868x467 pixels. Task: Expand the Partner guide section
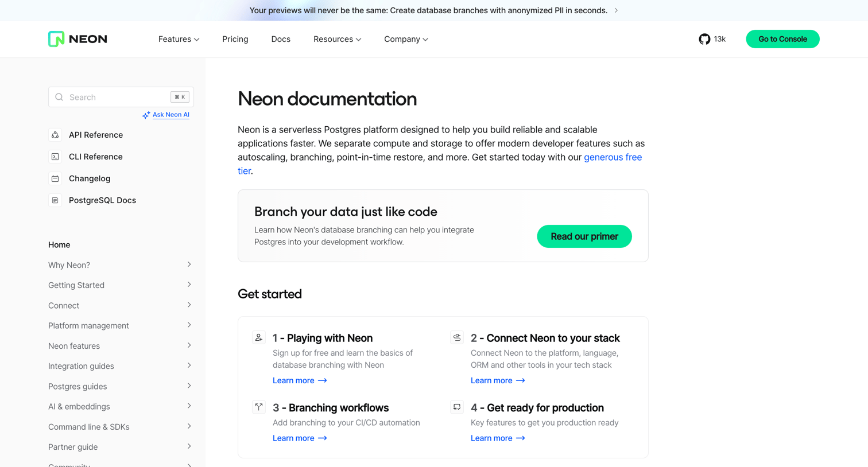tap(120, 447)
